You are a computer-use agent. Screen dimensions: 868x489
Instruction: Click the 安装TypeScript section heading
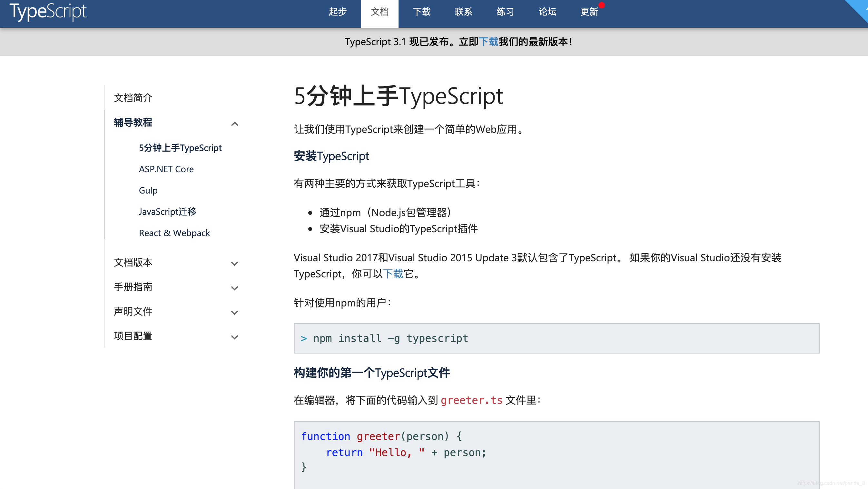331,156
